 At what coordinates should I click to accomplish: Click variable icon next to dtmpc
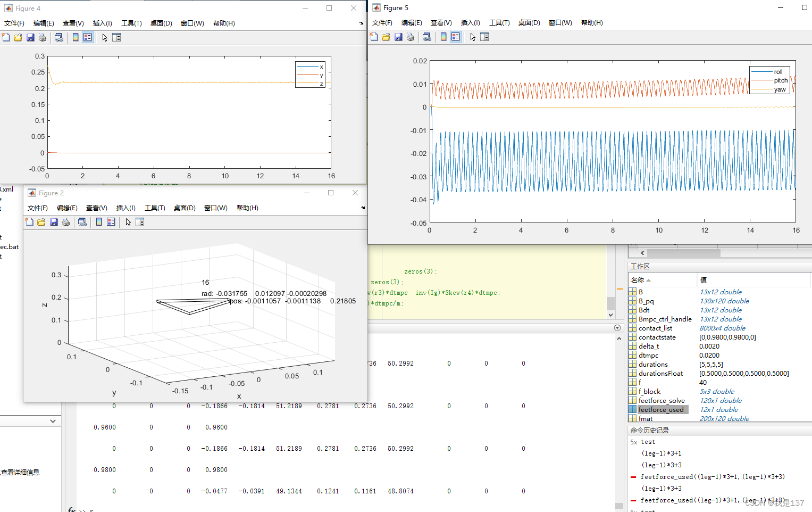pyautogui.click(x=633, y=355)
